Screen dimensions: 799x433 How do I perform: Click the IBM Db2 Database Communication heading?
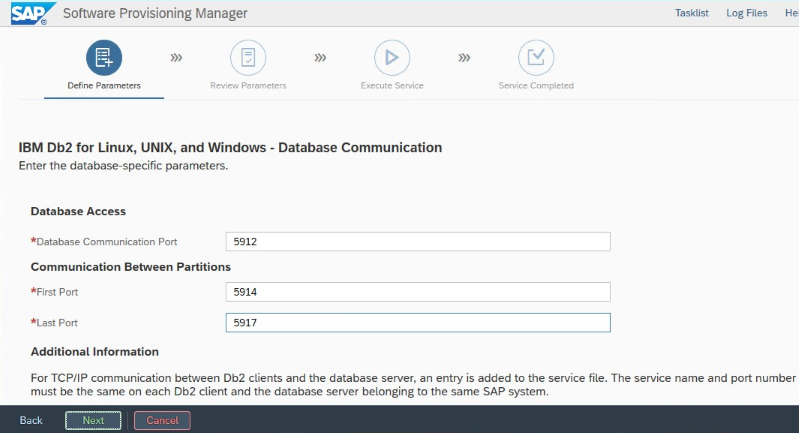point(230,147)
